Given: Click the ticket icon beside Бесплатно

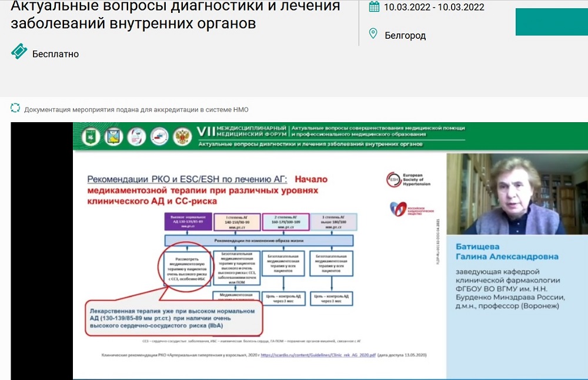Looking at the screenshot, I should click(19, 52).
